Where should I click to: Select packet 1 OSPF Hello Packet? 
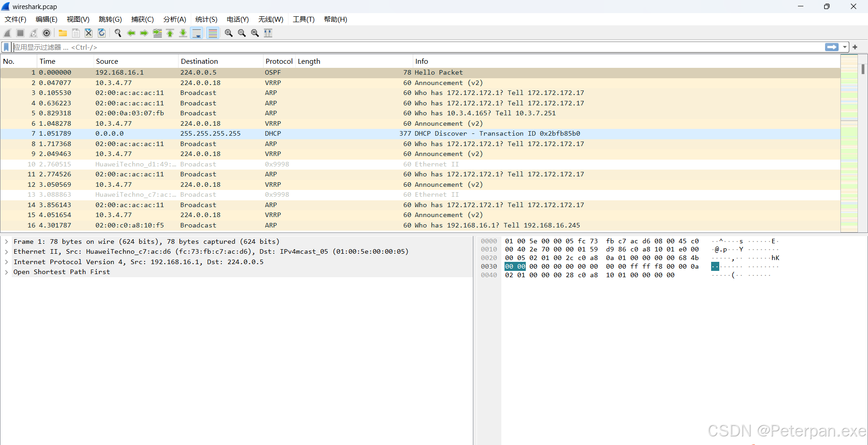420,72
